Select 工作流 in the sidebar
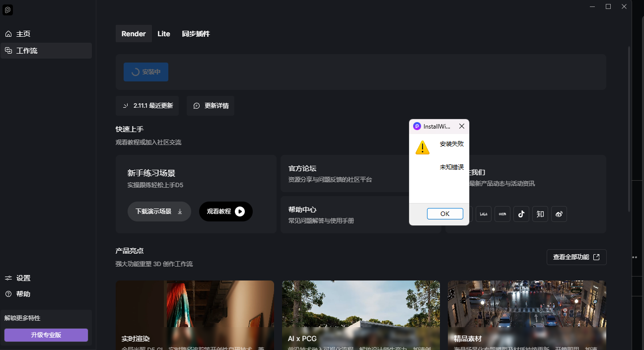644x350 pixels. 27,51
